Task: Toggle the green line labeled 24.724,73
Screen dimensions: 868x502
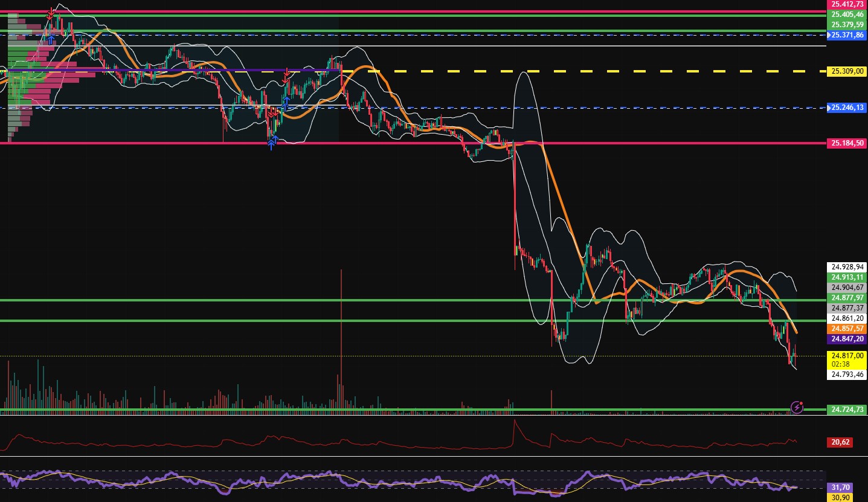Action: [x=847, y=409]
